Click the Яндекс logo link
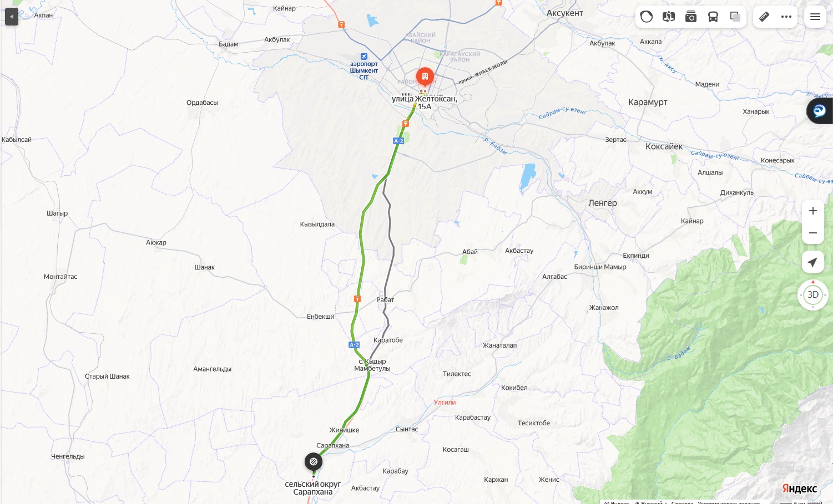Screen dimensions: 833x504 (799, 488)
